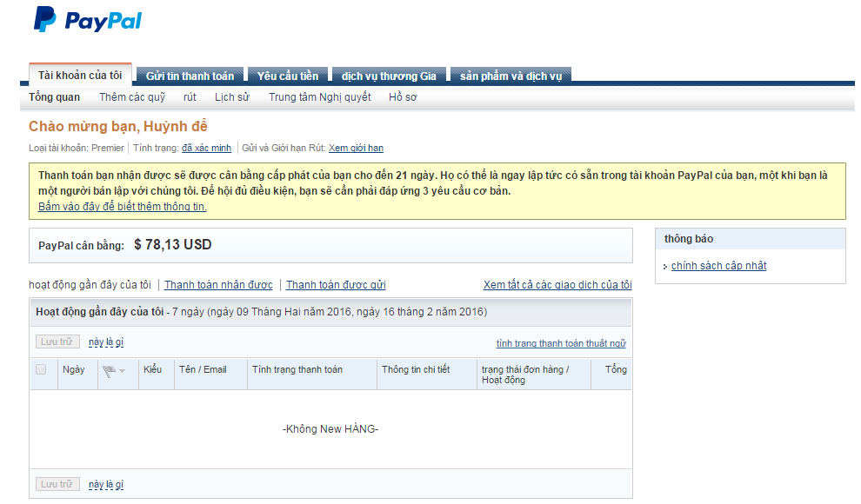
Task: Open the Thêm các quỹ submenu
Action: coord(132,97)
